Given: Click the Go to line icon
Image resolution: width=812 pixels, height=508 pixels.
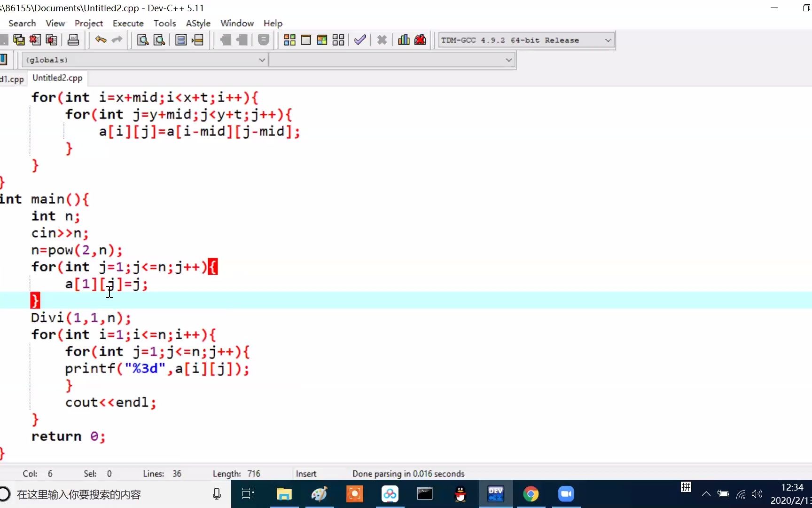Looking at the screenshot, I should coord(198,40).
